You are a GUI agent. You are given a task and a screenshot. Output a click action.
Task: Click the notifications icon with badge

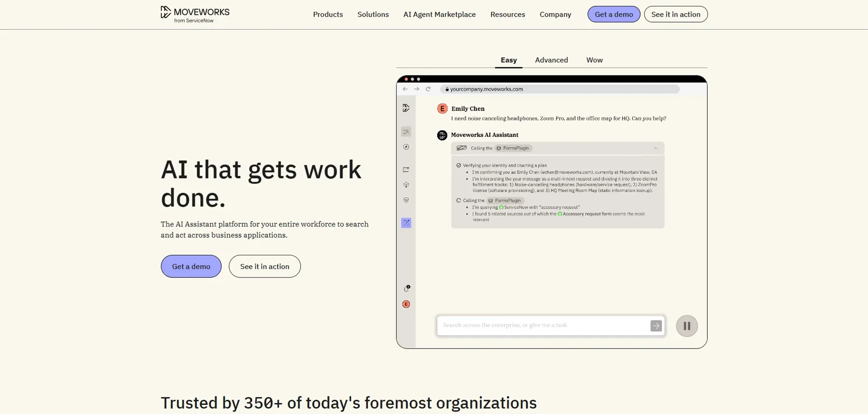click(407, 288)
